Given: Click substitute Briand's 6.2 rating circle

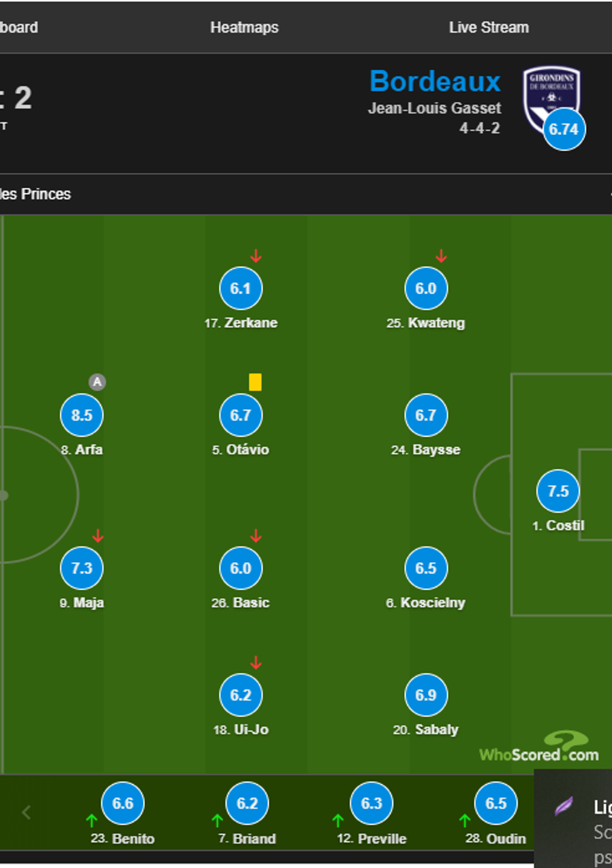Looking at the screenshot, I should (x=247, y=804).
